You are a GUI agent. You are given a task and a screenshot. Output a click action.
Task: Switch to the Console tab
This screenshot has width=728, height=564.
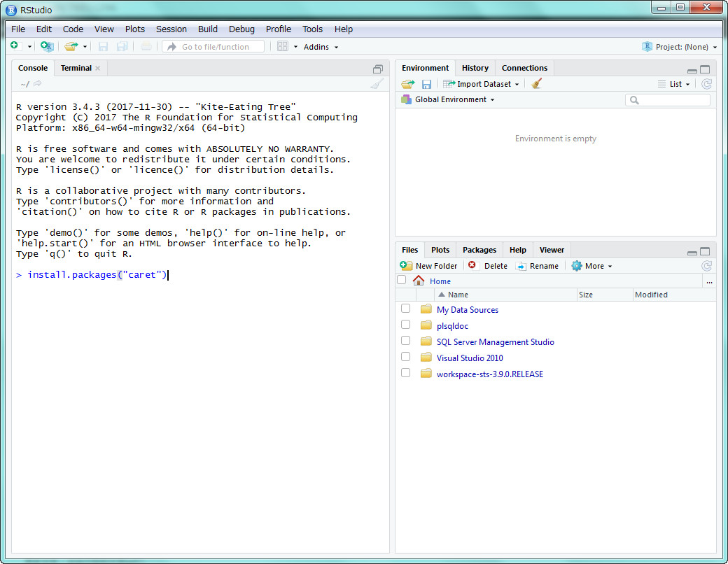(33, 68)
